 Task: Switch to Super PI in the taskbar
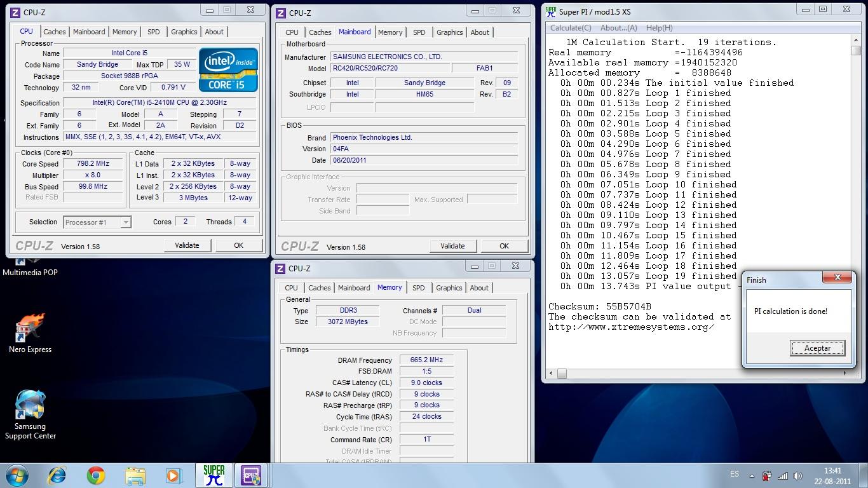pyautogui.click(x=214, y=475)
